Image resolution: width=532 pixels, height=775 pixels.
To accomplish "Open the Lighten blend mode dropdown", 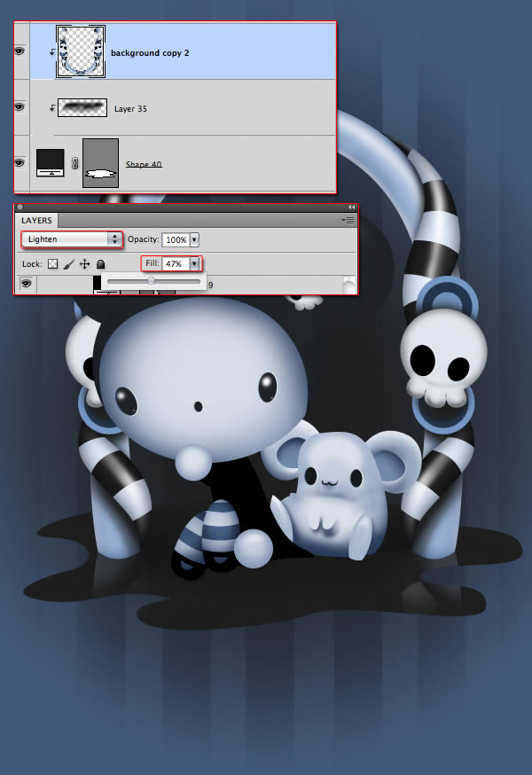I will pyautogui.click(x=72, y=239).
